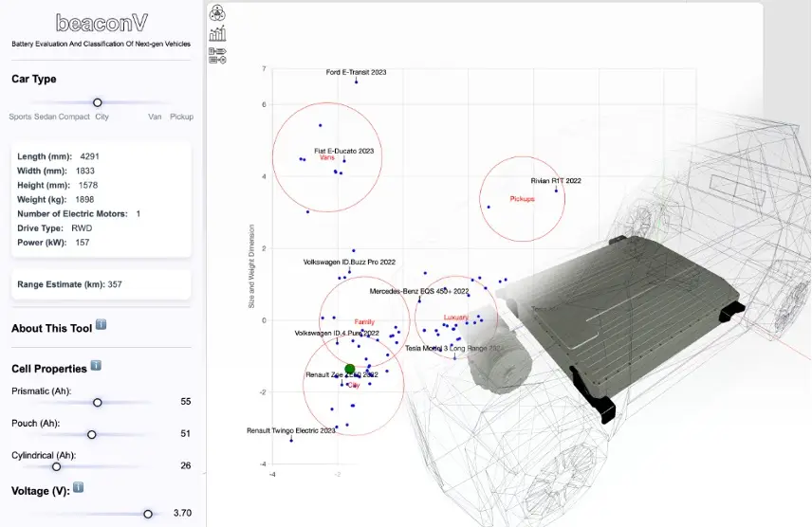Viewport: 812px width, 527px height.
Task: Adjust the Cylindrical (Ah) slider handle
Action: point(57,466)
